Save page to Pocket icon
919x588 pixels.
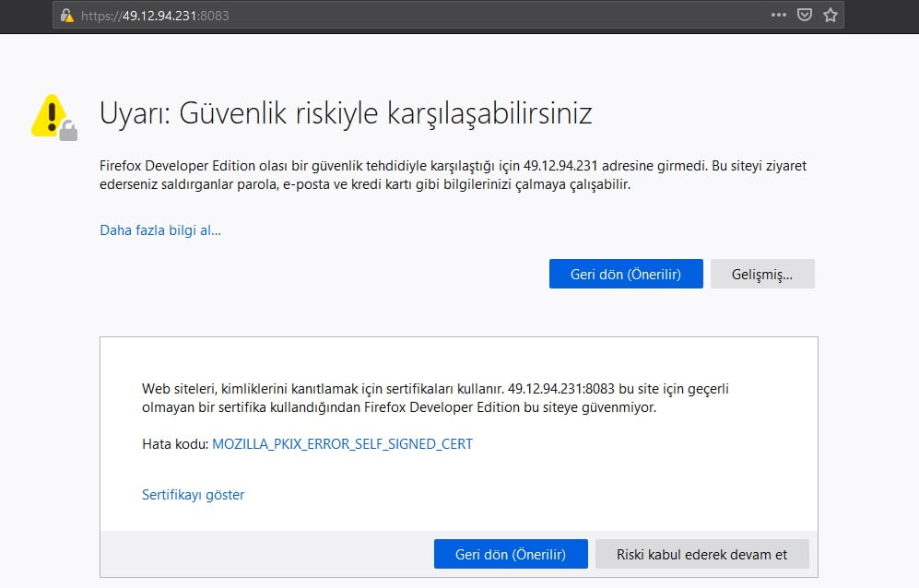point(804,16)
